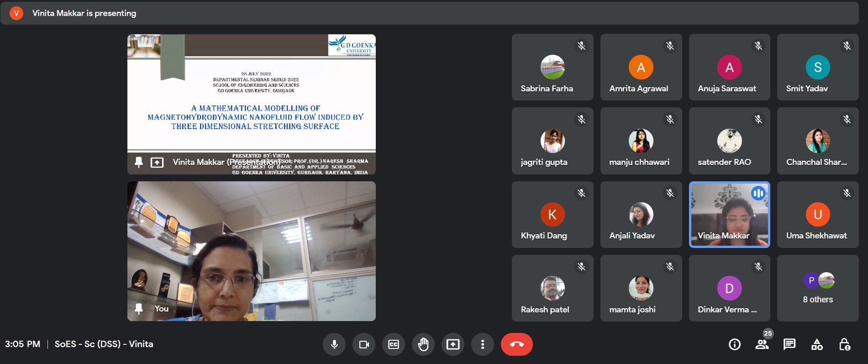Screen dimensions: 868x364
Task: Click the muted mic icon on Smit Yadav
Action: coord(847,46)
